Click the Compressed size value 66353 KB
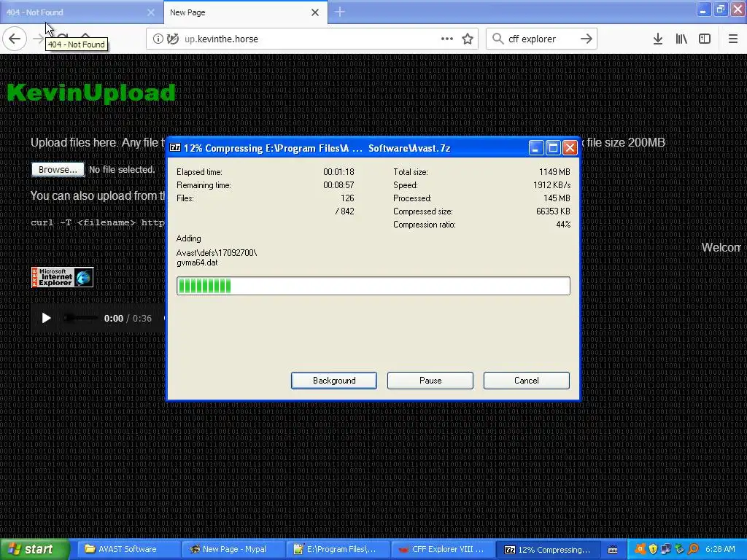This screenshot has height=560, width=747. (553, 211)
